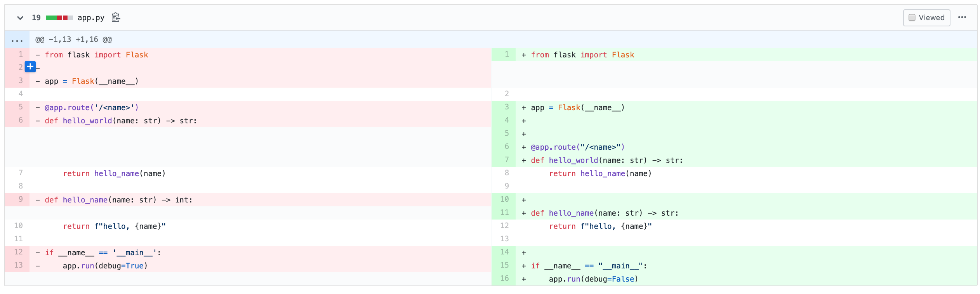Screen dimensions: 980x294
Task: Click the Viewed label text
Action: pyautogui.click(x=931, y=18)
